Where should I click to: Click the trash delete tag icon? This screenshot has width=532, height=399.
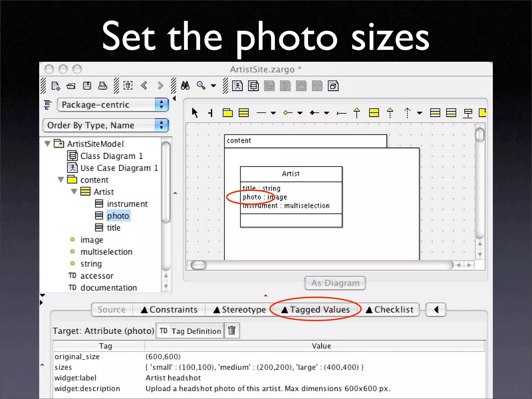click(x=232, y=330)
